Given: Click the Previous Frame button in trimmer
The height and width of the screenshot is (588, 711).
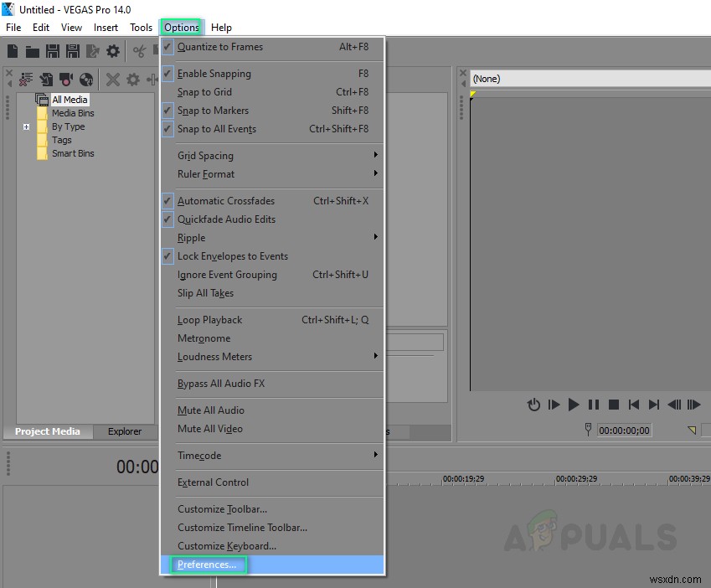Looking at the screenshot, I should (674, 405).
